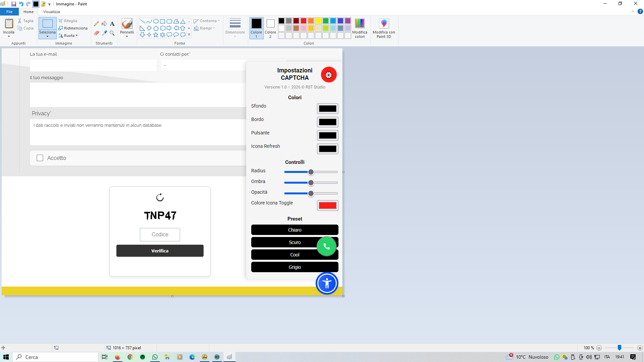Select the Text tool

pyautogui.click(x=112, y=24)
